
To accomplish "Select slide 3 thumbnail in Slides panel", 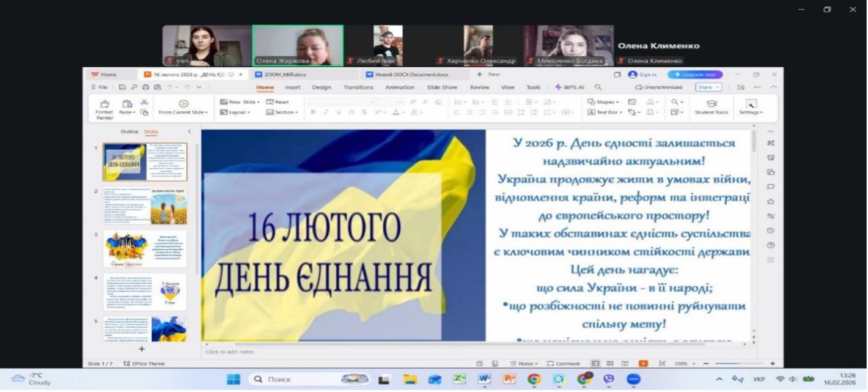I will click(x=145, y=248).
